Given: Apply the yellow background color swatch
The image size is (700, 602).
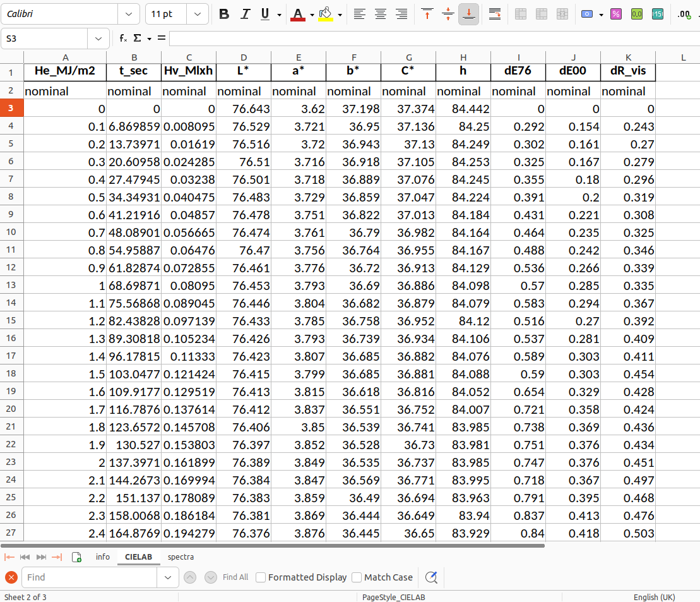Looking at the screenshot, I should coord(326,14).
